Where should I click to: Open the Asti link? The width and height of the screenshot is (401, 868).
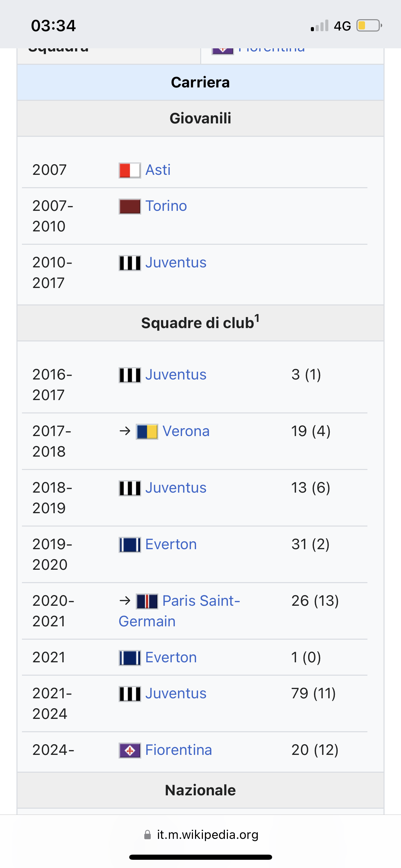(x=158, y=170)
